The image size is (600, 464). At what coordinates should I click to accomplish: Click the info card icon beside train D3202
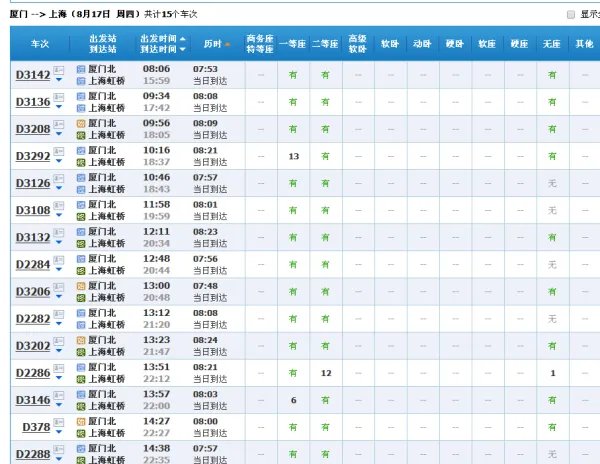(59, 341)
